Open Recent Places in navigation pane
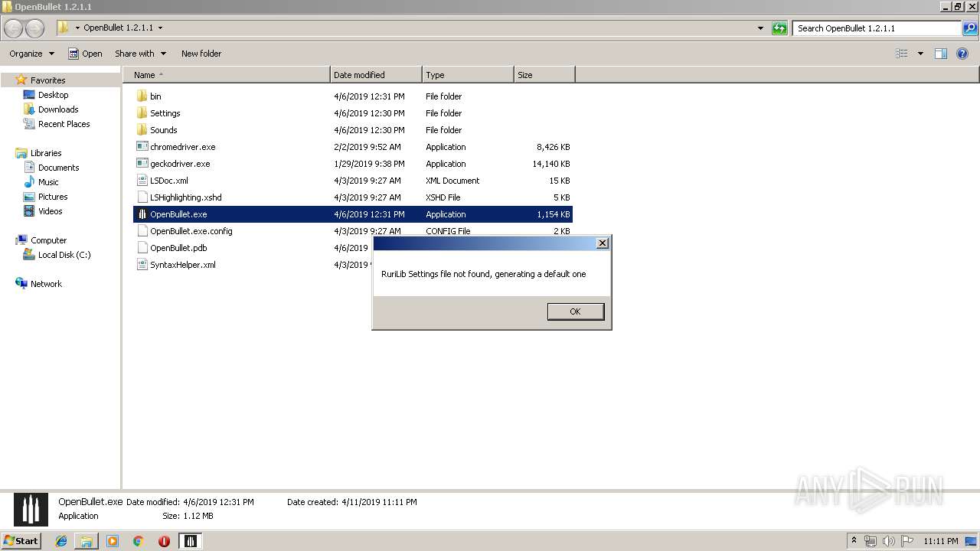980x551 pixels. pos(64,124)
